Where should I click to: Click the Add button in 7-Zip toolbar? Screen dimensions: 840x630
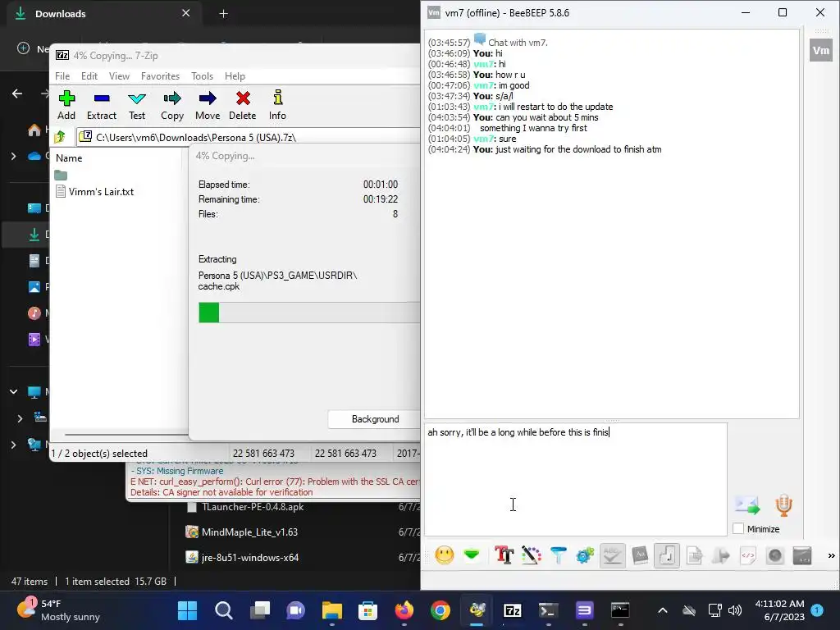[x=66, y=105]
